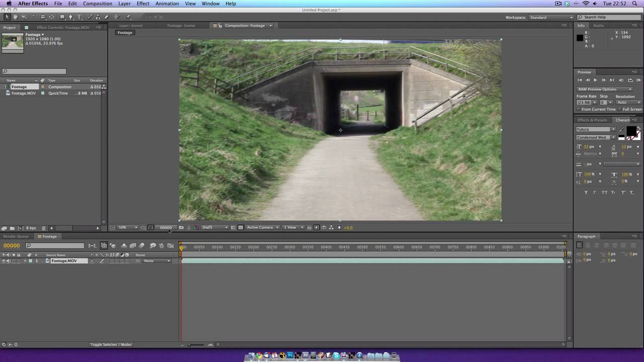Viewport: 644px width, 362px height.
Task: Select the Clone Stamp tool
Action: 98,17
